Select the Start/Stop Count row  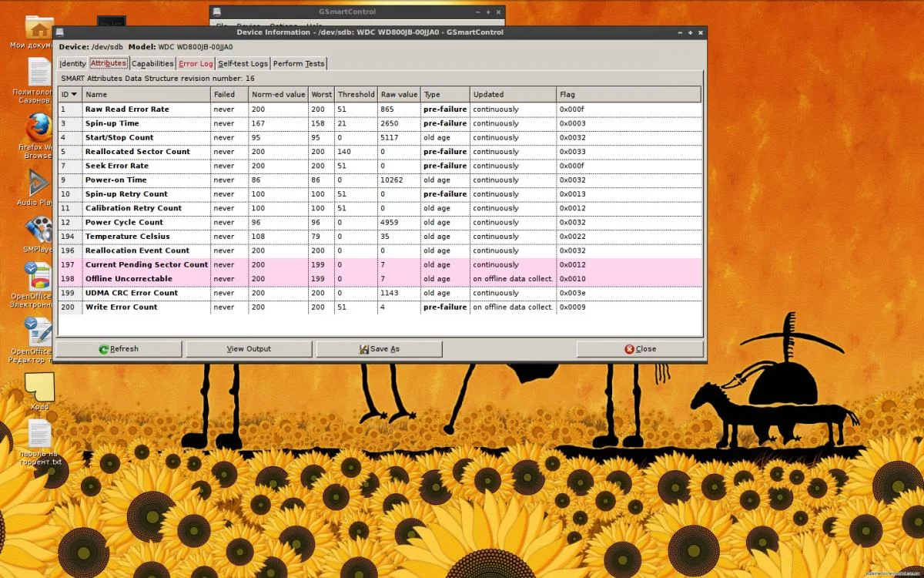[380, 137]
